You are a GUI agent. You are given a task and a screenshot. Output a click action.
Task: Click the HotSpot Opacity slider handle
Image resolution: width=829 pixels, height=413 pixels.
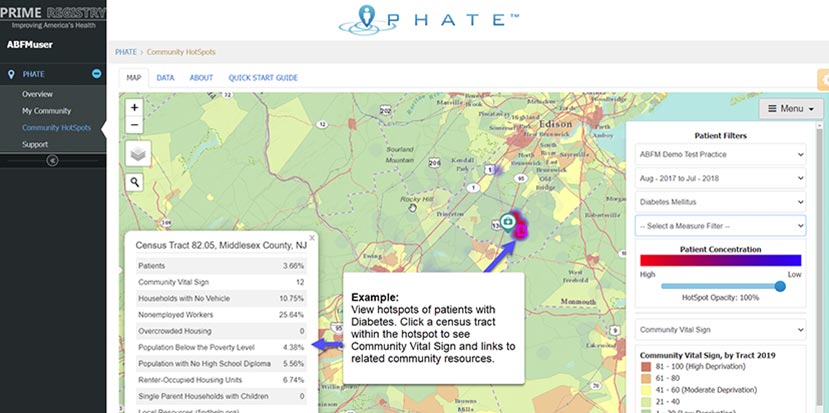(780, 286)
